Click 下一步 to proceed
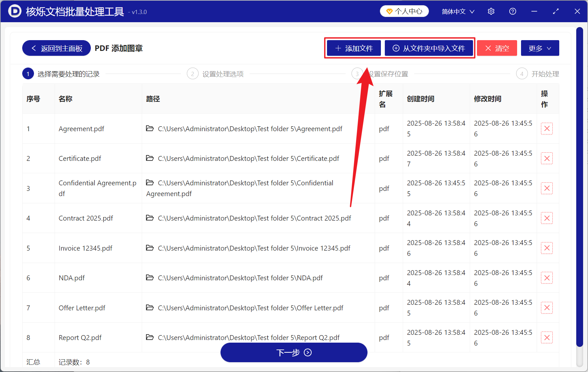 294,352
